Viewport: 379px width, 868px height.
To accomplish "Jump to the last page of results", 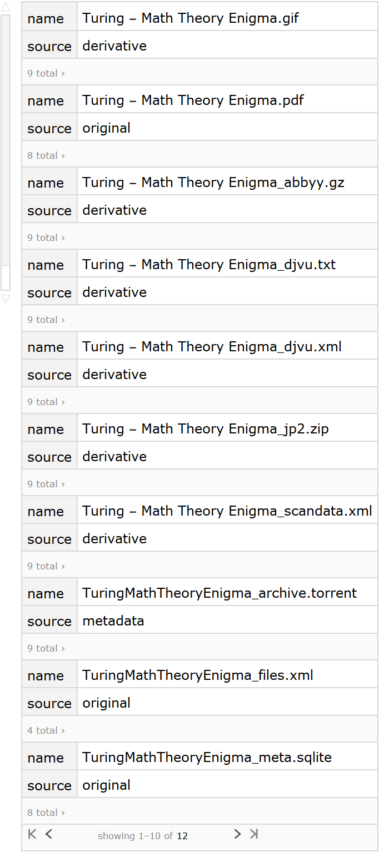I will tap(254, 834).
